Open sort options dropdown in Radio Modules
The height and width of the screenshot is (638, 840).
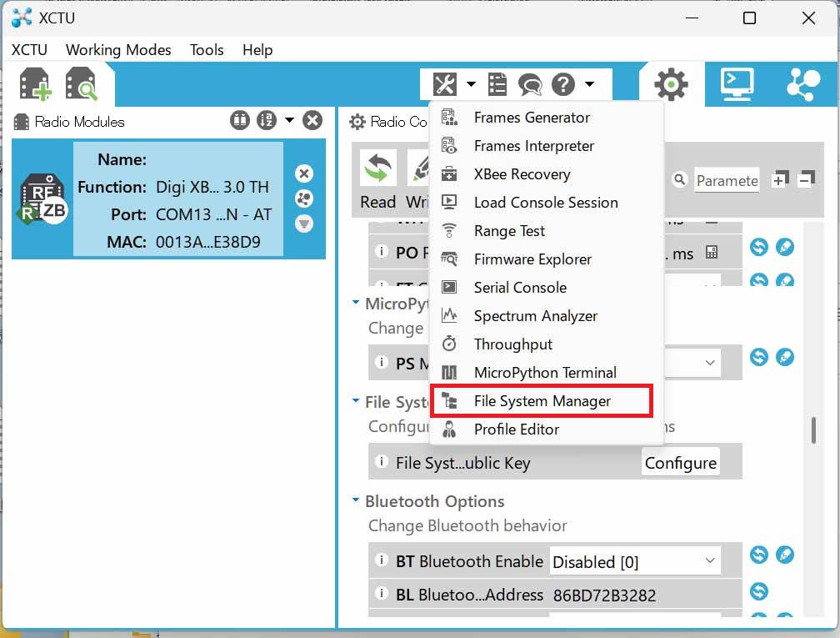click(289, 120)
